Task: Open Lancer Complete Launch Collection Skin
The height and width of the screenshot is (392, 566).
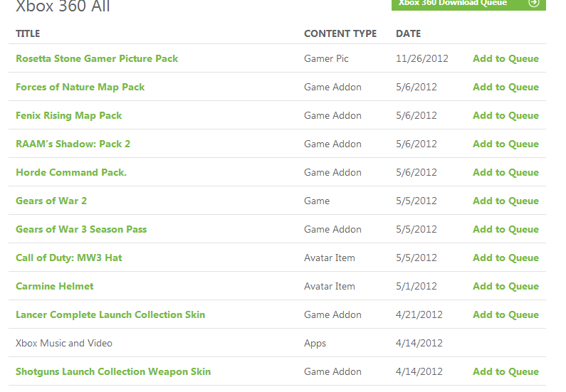Action: click(110, 315)
